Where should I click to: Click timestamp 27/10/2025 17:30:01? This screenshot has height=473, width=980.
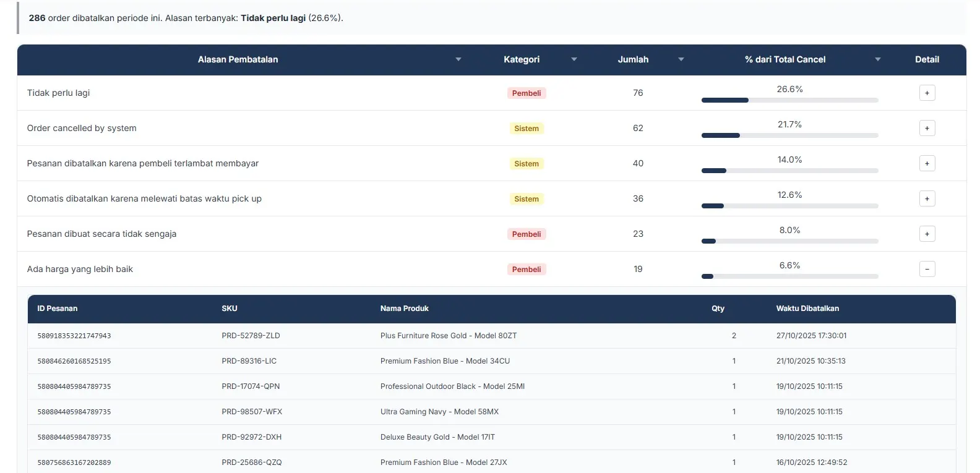click(x=811, y=336)
